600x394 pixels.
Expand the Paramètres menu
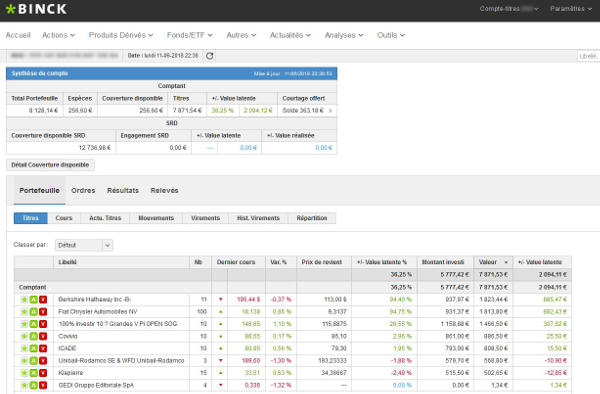point(571,8)
